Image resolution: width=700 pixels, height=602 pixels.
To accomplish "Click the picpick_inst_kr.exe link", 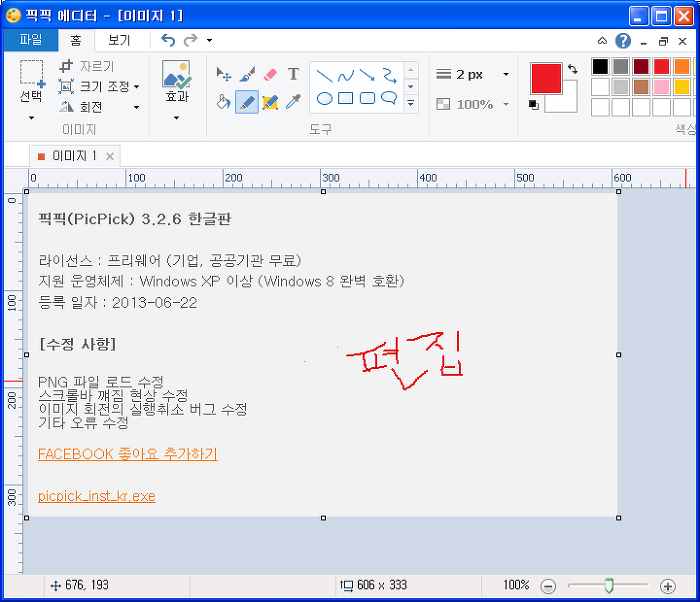I will pos(96,496).
